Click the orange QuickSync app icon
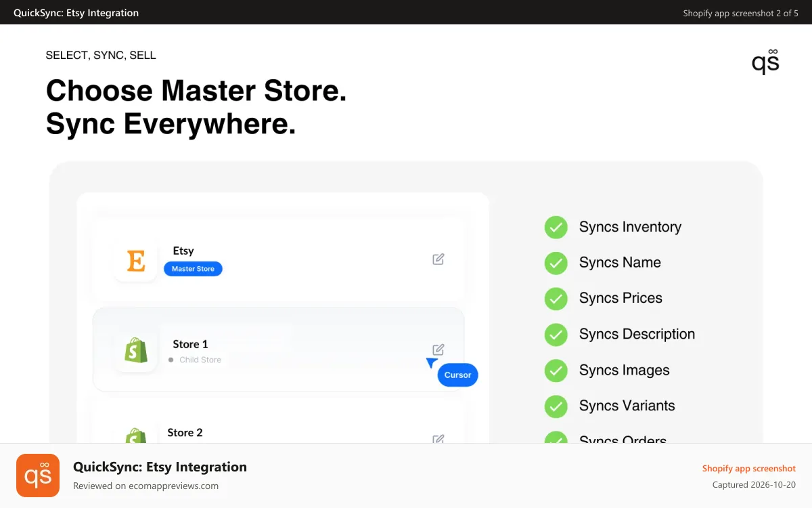 pos(38,475)
